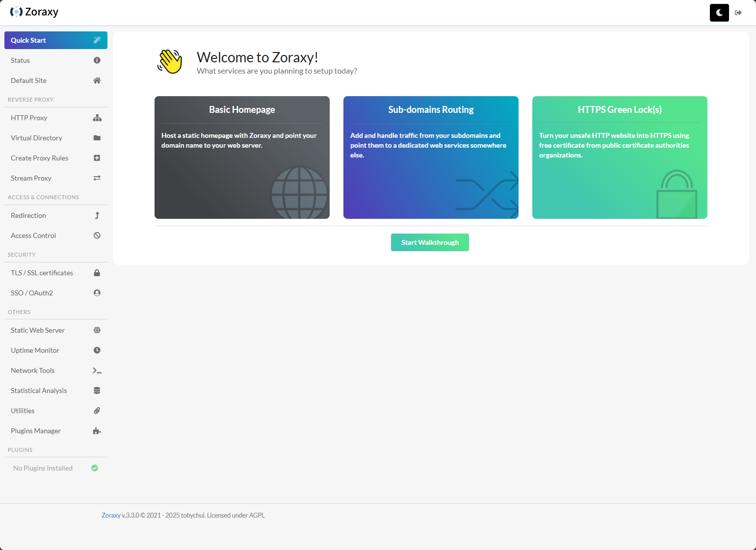Click the globe icon beside Static Web Server

(97, 330)
